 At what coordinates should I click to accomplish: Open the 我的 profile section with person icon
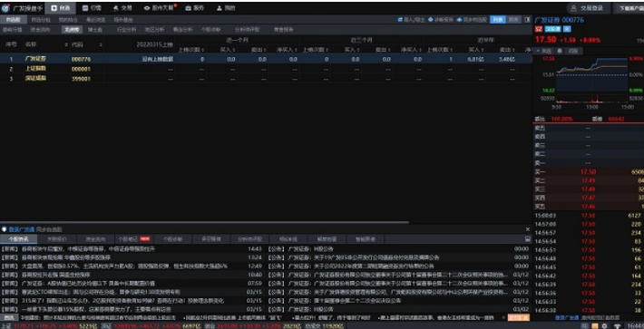point(226,8)
